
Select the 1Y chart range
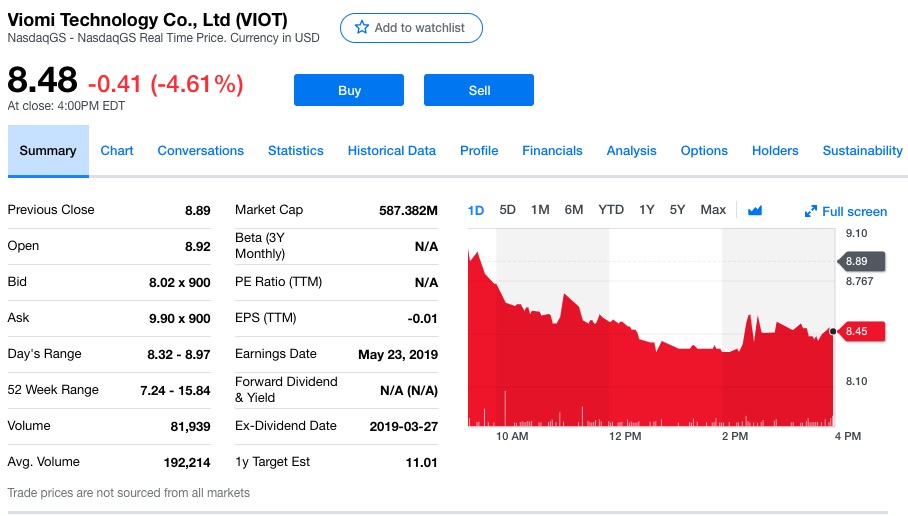coord(646,210)
